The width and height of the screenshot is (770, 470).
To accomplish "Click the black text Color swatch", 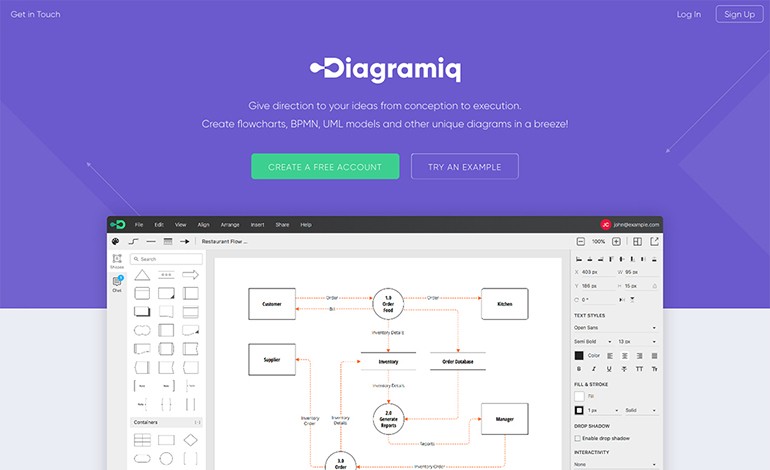I will click(579, 356).
